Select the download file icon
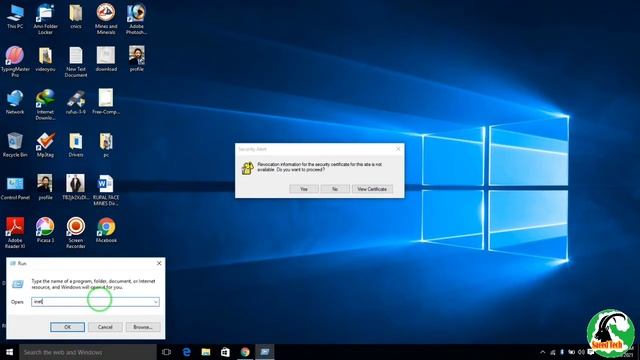The width and height of the screenshot is (640, 360). coord(106,59)
